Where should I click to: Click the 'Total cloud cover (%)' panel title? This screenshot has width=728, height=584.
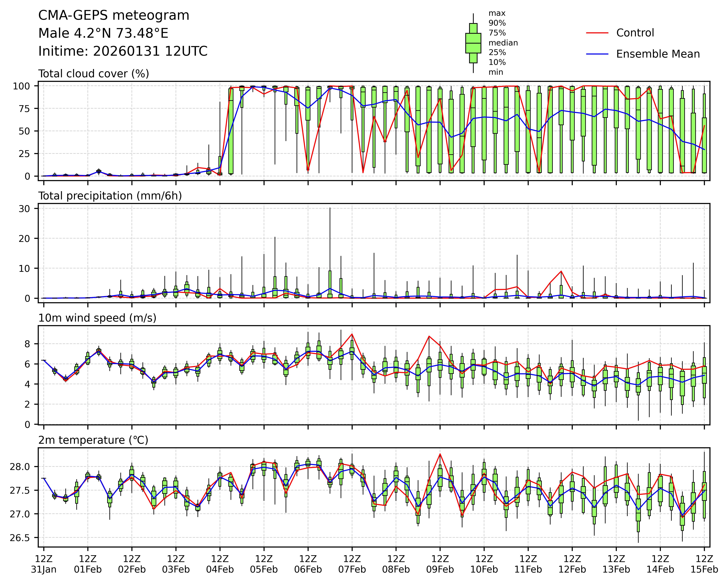(94, 74)
